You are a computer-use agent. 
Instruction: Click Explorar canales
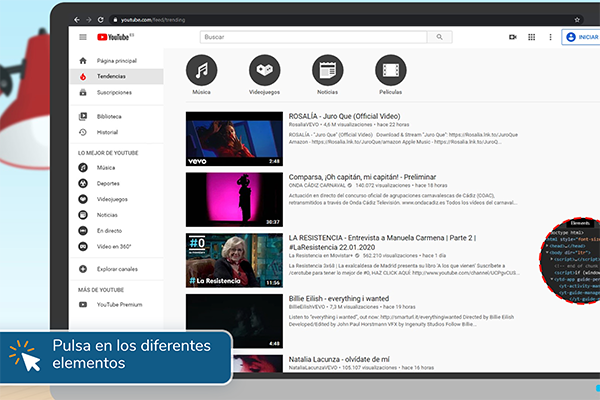(x=117, y=269)
